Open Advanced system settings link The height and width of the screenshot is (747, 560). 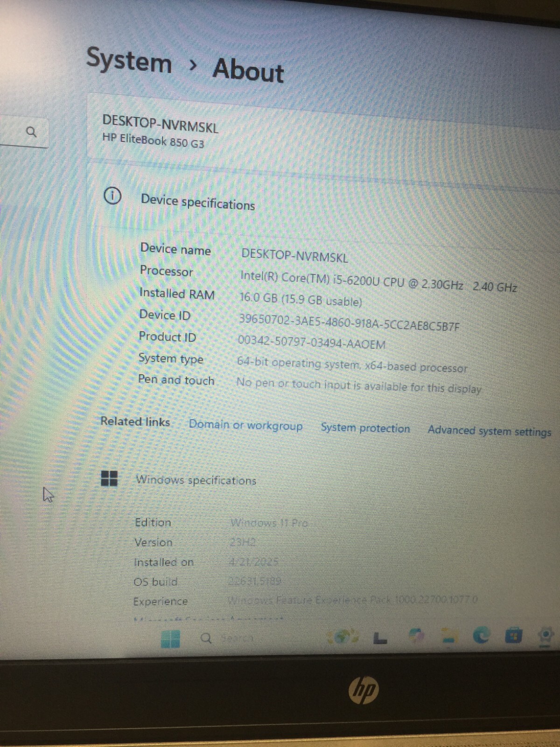tap(490, 430)
